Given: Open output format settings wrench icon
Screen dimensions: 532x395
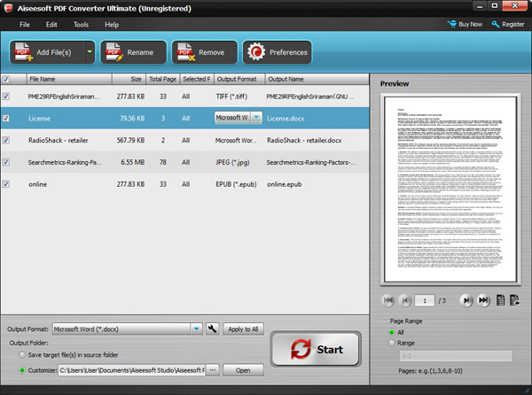Looking at the screenshot, I should (x=213, y=329).
